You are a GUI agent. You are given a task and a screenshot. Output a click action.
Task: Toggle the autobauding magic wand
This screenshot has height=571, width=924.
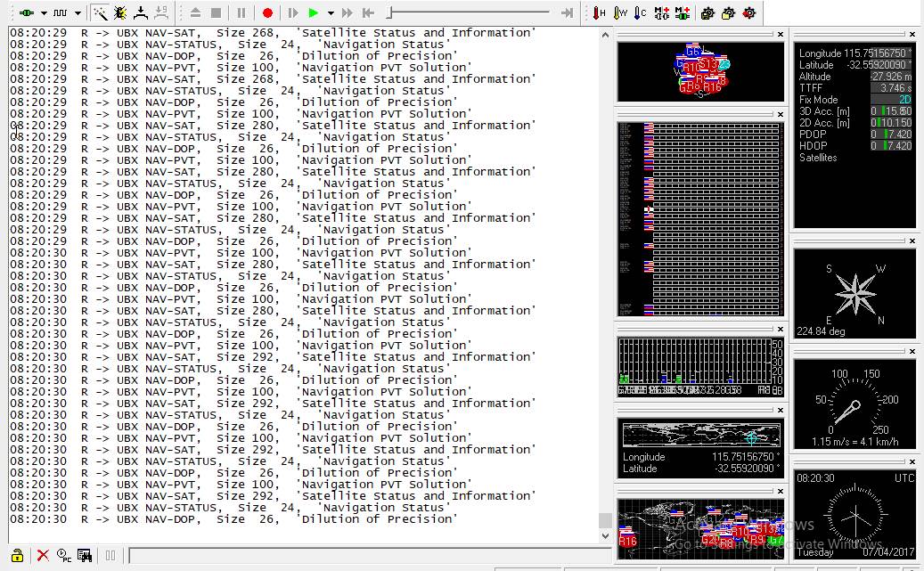coord(100,12)
